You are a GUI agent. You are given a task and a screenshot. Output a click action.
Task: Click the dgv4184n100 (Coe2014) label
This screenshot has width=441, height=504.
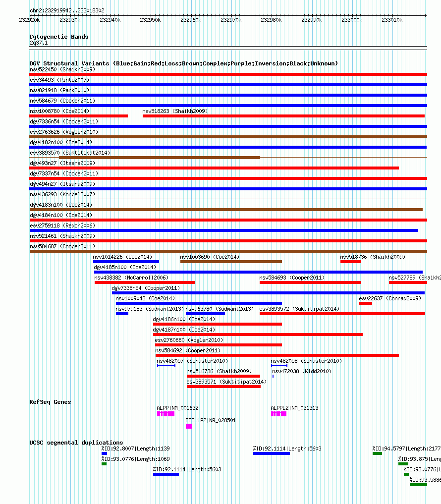(61, 215)
